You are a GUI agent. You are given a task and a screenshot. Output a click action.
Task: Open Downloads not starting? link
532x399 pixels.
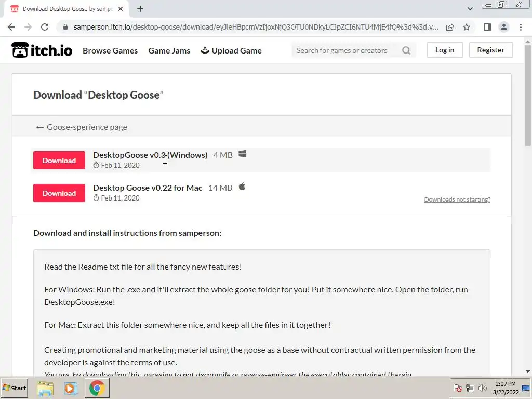click(x=457, y=199)
